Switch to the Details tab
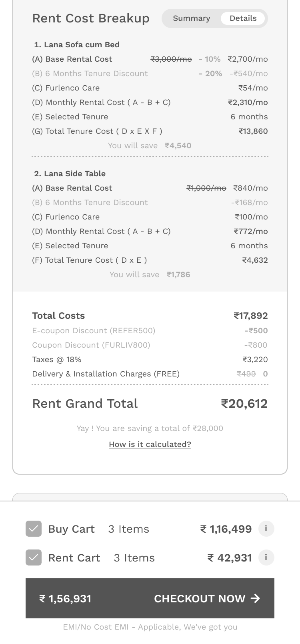 pyautogui.click(x=243, y=18)
